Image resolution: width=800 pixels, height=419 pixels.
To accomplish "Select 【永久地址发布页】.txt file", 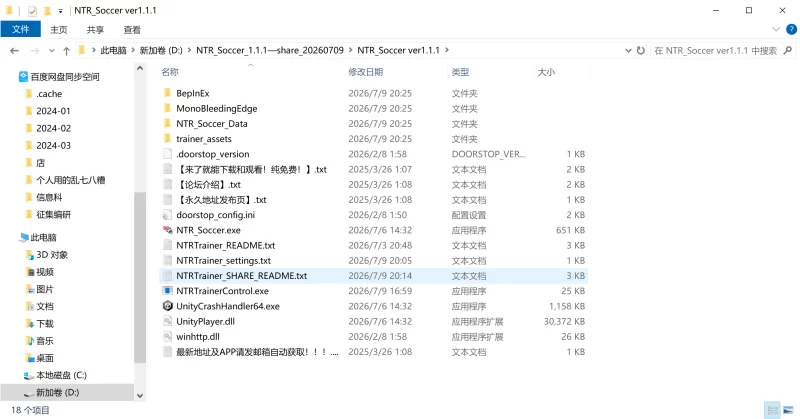I will [x=221, y=200].
